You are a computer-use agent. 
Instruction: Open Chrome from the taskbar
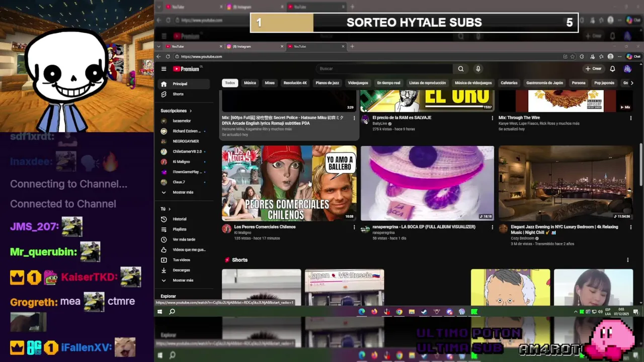[399, 312]
